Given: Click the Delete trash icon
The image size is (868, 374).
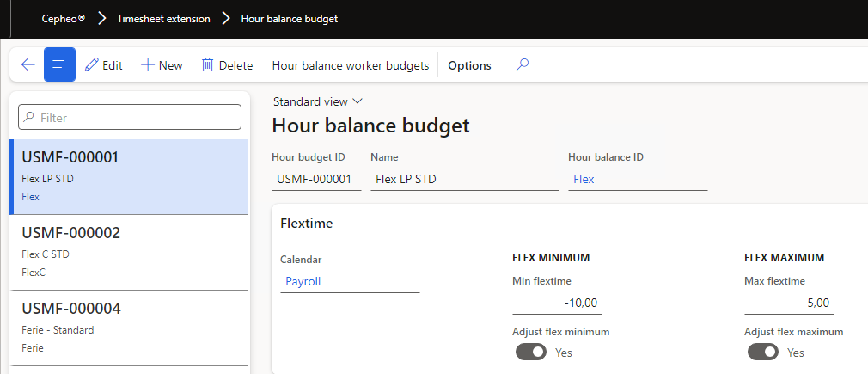Looking at the screenshot, I should (x=208, y=65).
